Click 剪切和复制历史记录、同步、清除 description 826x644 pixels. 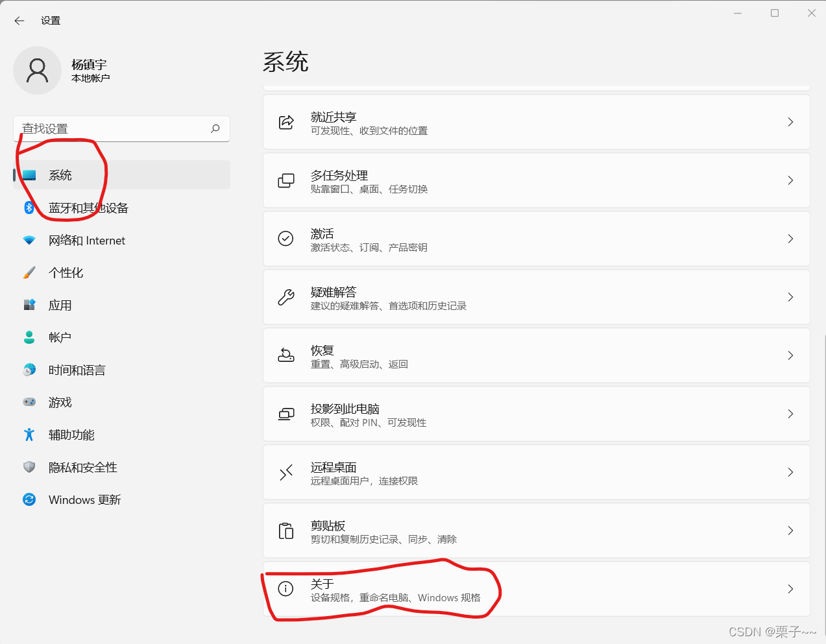tap(384, 539)
